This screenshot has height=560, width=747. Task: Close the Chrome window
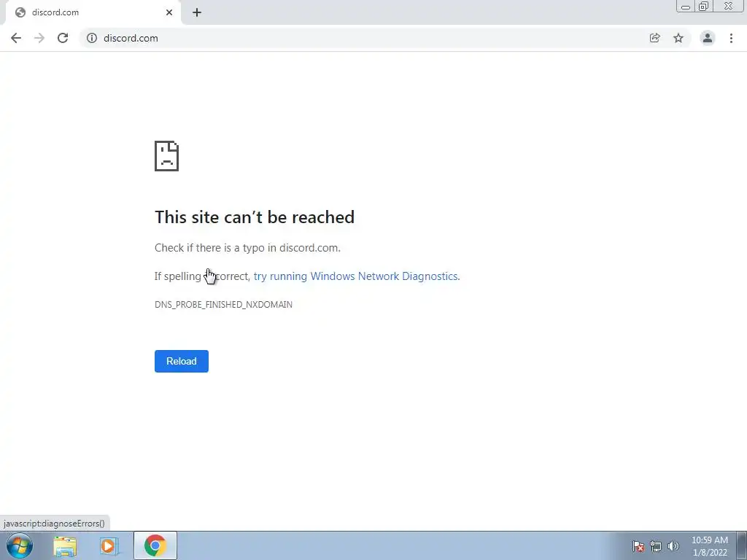click(x=729, y=6)
